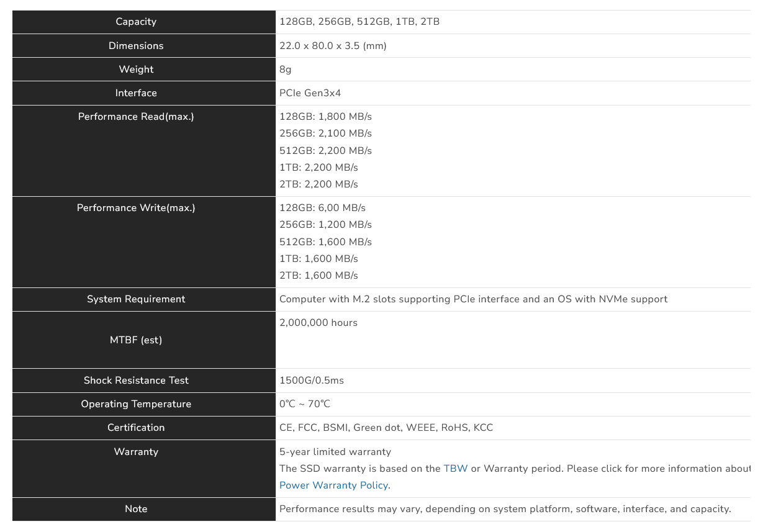Open the TBW link in warranty text
Image resolution: width=763 pixels, height=532 pixels.
(456, 469)
